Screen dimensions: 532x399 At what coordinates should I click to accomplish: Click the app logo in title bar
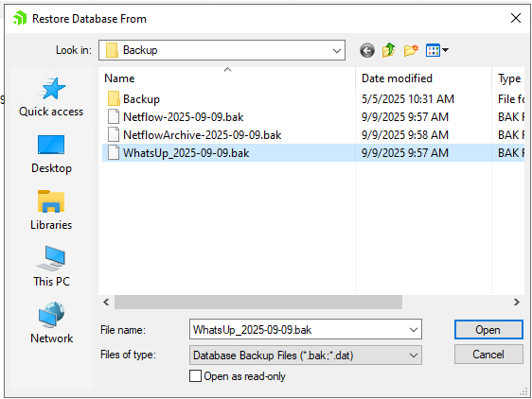pos(20,18)
